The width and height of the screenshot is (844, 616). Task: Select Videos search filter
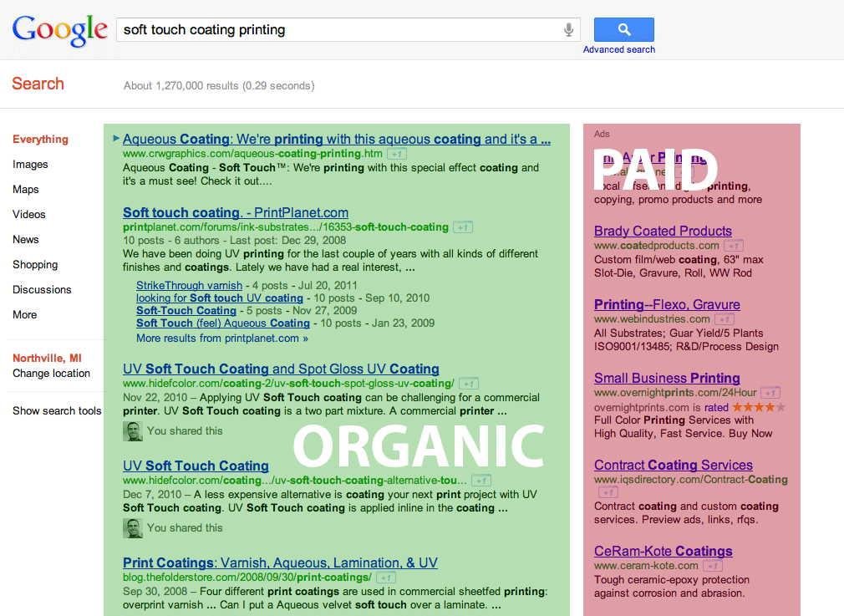point(29,214)
